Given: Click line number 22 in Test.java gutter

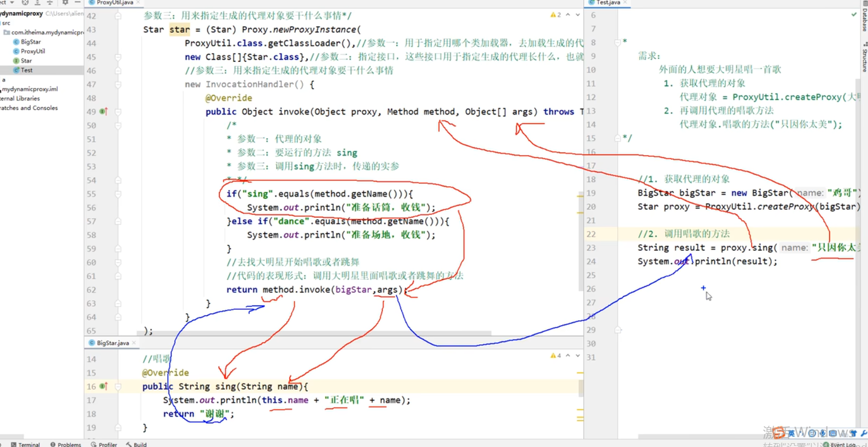Looking at the screenshot, I should click(591, 234).
